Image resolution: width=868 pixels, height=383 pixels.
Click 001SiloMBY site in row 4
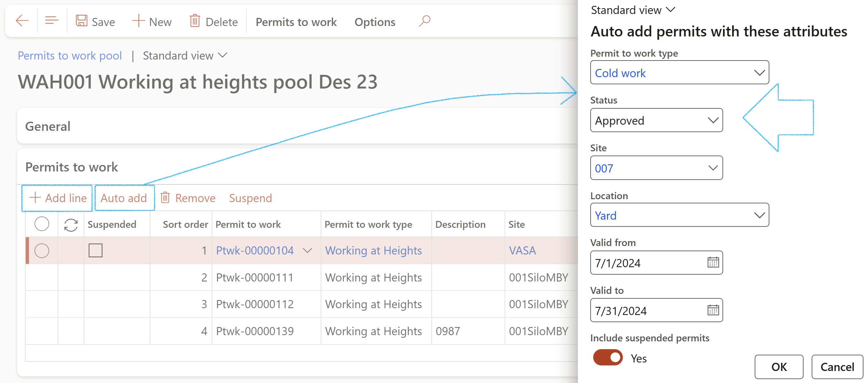[x=539, y=331]
